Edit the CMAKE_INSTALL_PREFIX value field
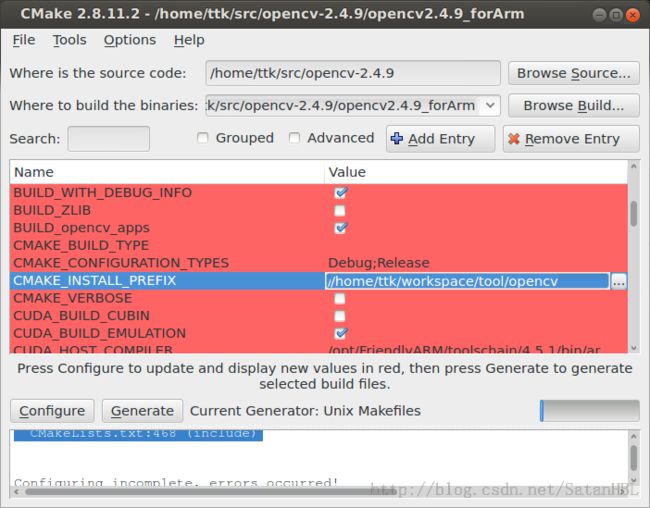Screen dimensions: 650x508 click(x=467, y=282)
